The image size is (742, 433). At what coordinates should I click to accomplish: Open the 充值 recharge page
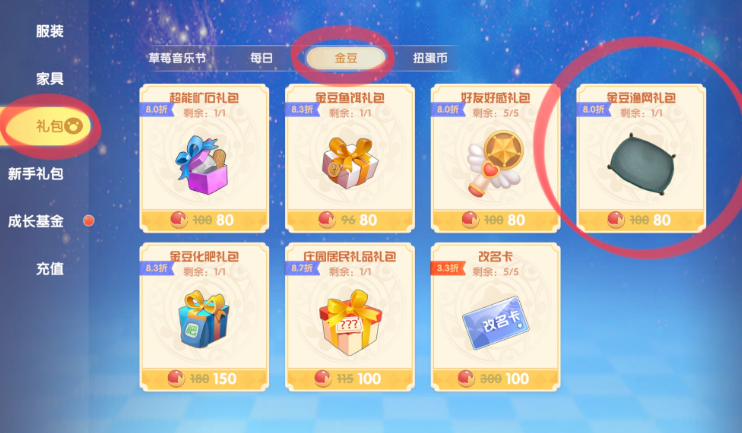click(x=50, y=269)
